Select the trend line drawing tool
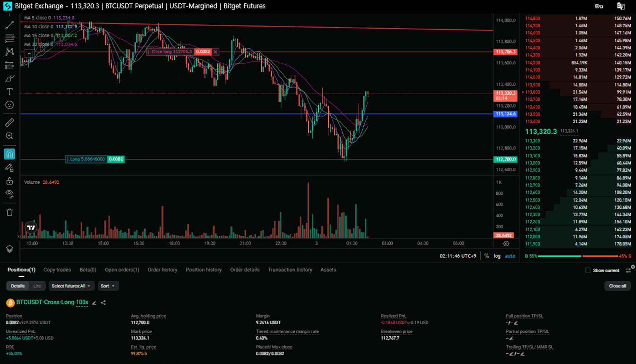The height and width of the screenshot is (364, 636). 10,25
